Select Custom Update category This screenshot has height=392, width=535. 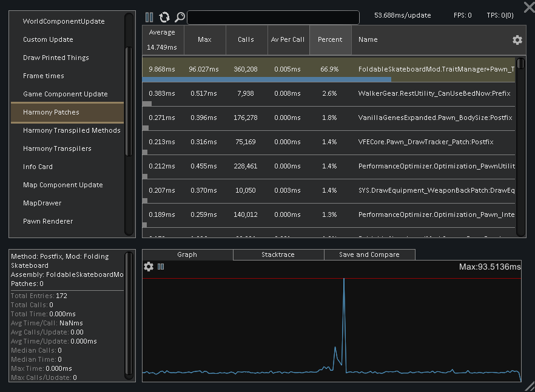[67, 39]
